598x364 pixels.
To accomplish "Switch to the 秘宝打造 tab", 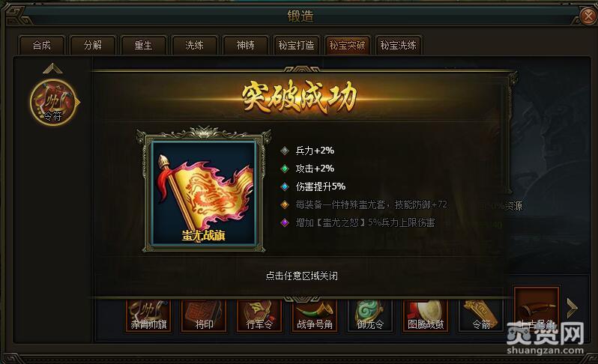I will [x=296, y=46].
